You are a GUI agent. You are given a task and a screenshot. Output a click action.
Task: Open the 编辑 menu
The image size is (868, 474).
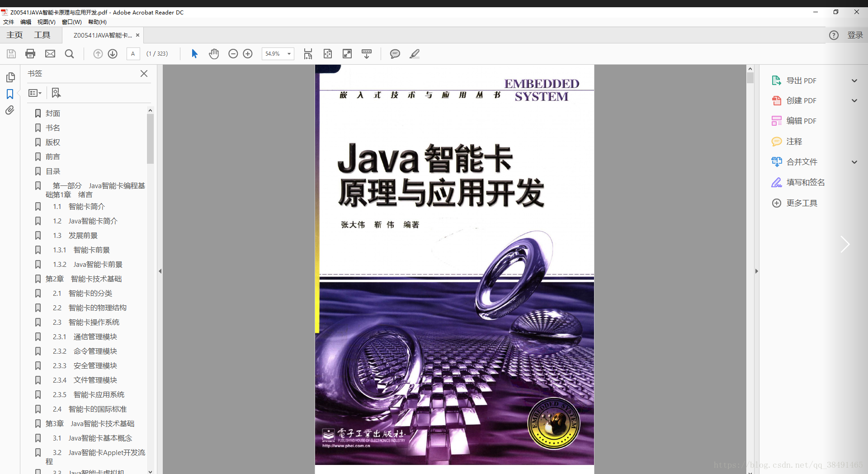pyautogui.click(x=26, y=22)
